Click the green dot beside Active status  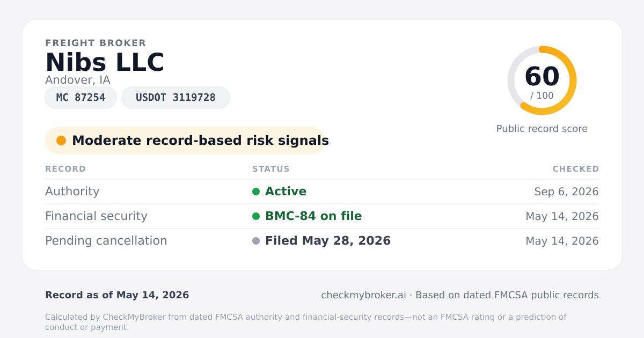(256, 192)
